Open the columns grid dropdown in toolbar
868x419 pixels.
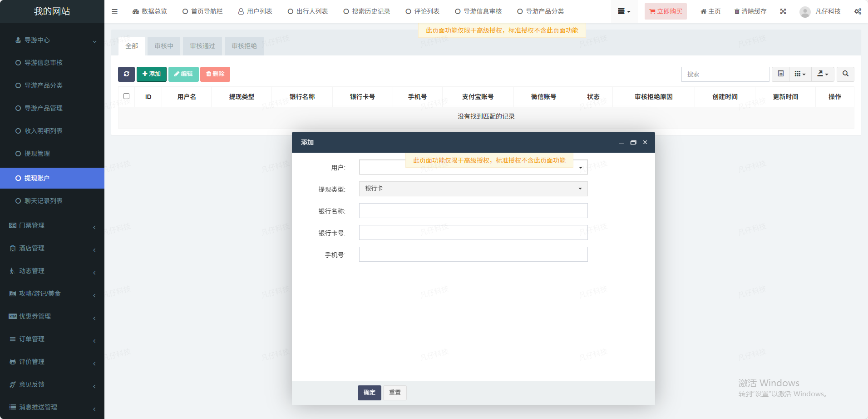tap(800, 74)
